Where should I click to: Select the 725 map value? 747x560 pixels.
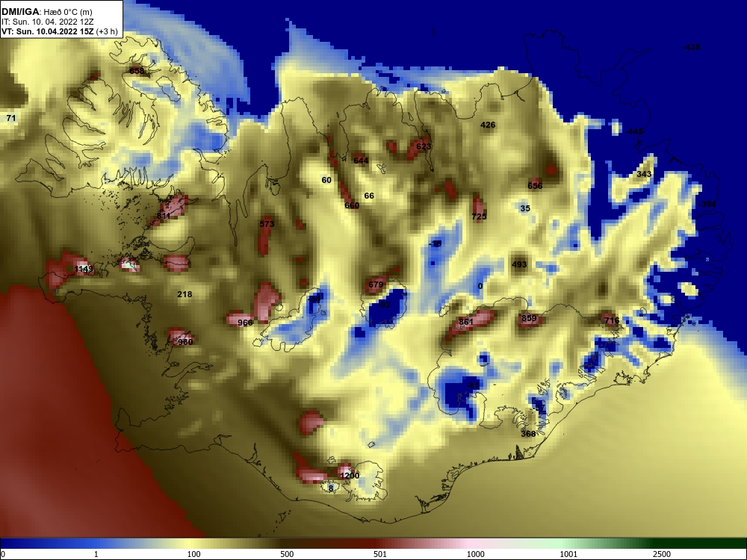coord(479,217)
